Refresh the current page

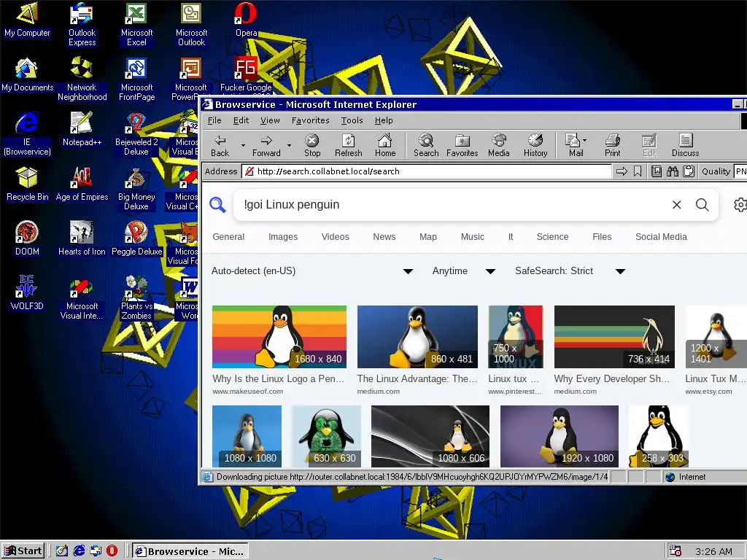point(348,146)
